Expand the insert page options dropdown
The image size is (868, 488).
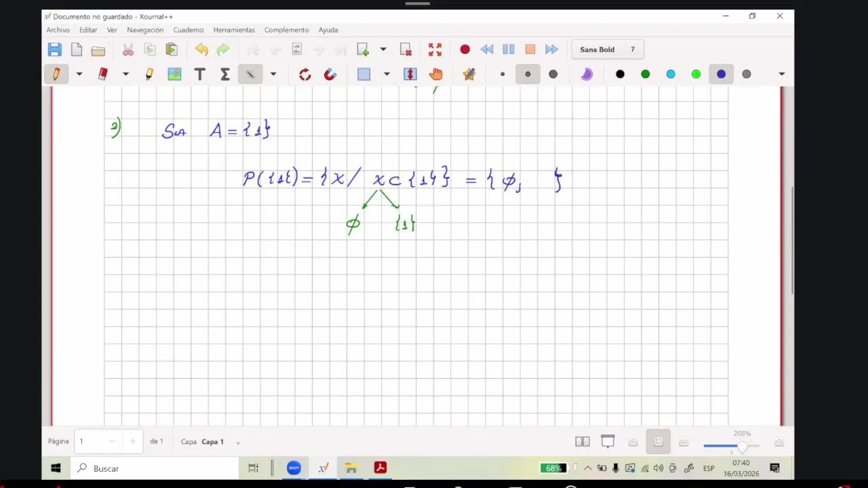[x=383, y=49]
